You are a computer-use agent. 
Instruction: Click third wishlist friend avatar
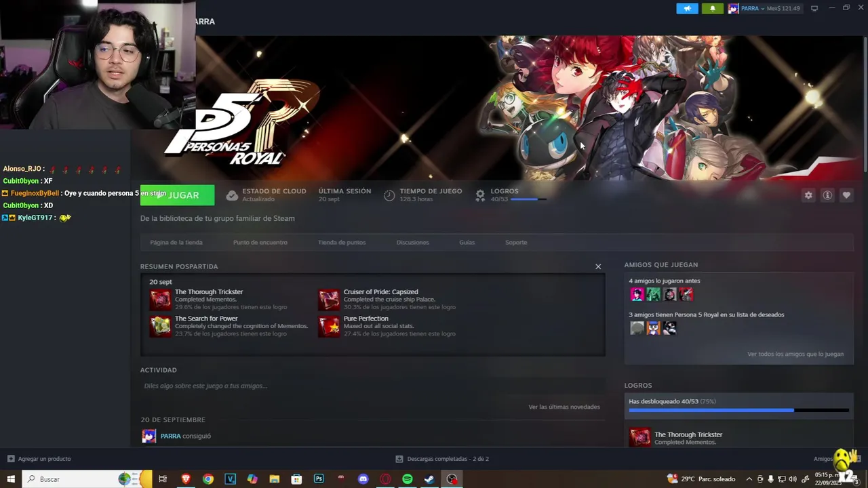click(669, 328)
